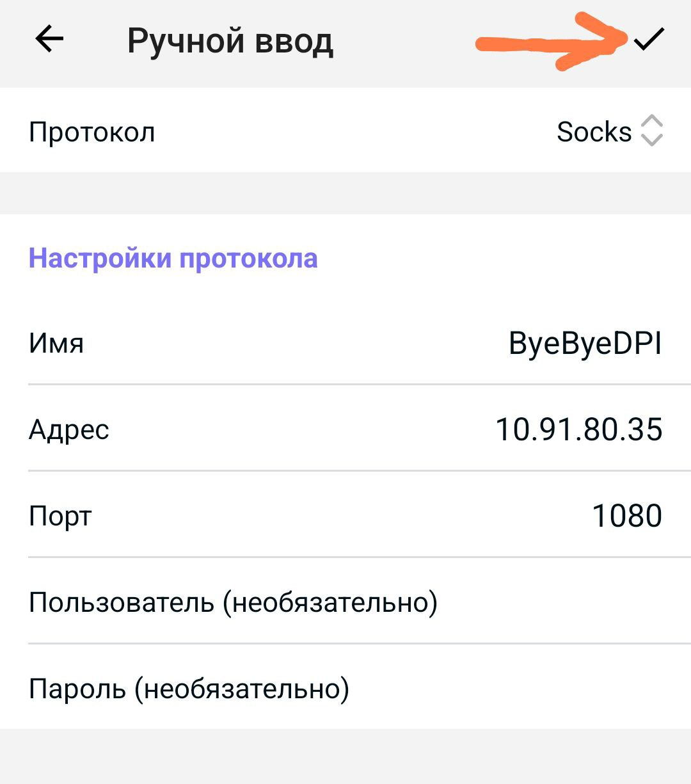Viewport: 691px width, 784px height.
Task: Tap the back arrow icon
Action: point(49,40)
